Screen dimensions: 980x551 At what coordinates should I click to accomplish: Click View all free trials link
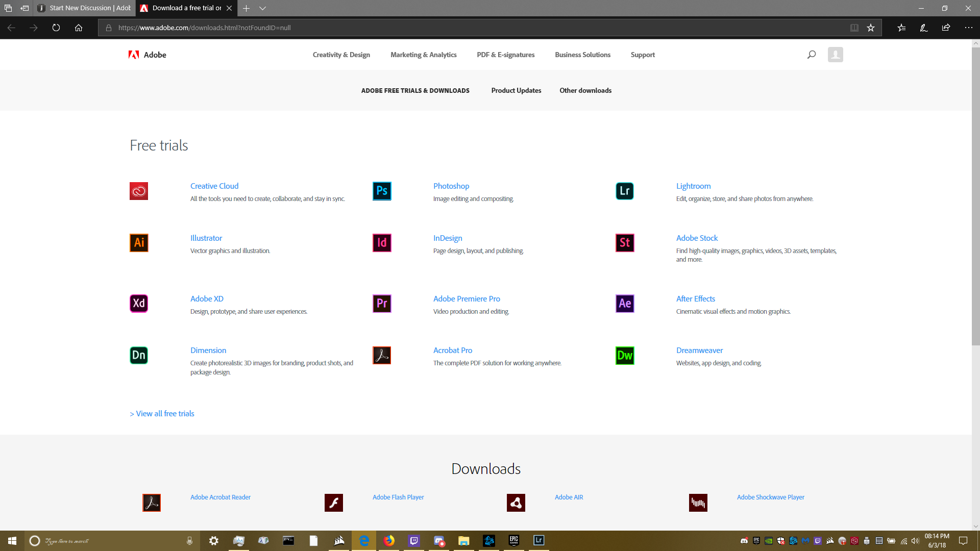tap(162, 414)
